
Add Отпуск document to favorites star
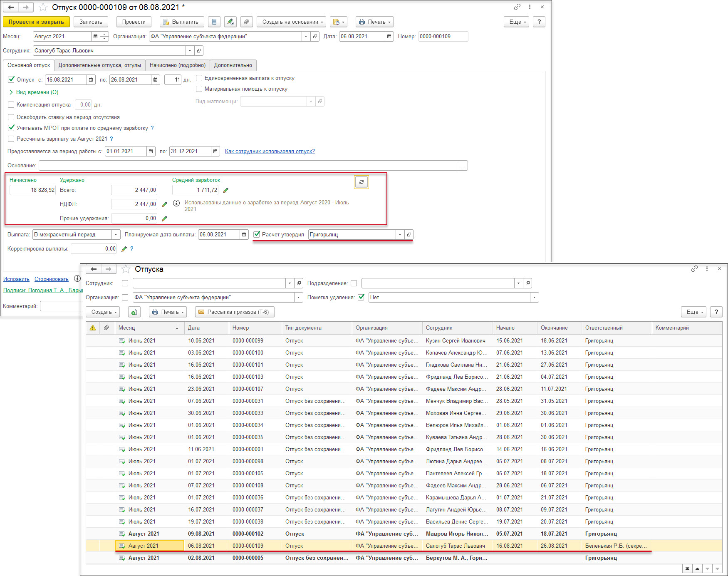(x=43, y=7)
